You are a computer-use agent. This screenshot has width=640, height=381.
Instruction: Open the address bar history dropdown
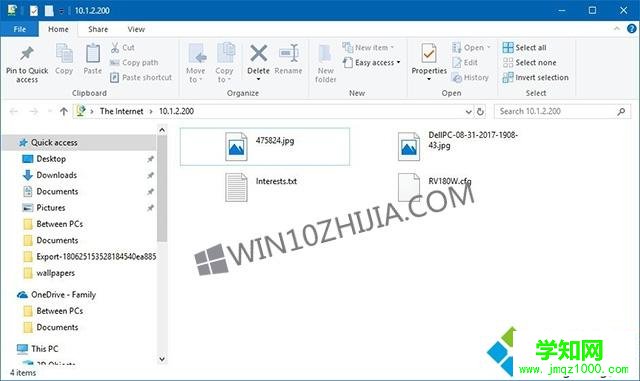pyautogui.click(x=469, y=111)
